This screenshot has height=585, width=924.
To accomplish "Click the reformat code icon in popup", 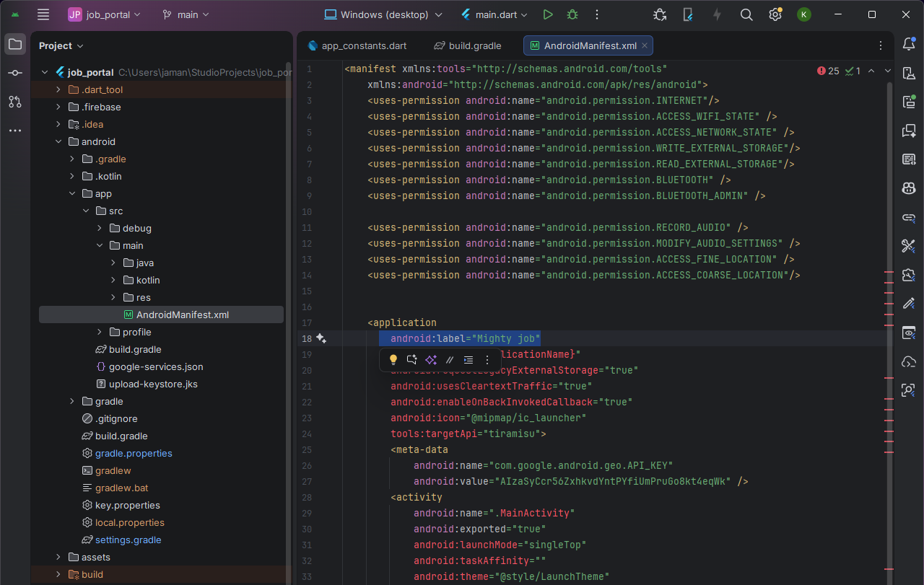I will coord(468,359).
